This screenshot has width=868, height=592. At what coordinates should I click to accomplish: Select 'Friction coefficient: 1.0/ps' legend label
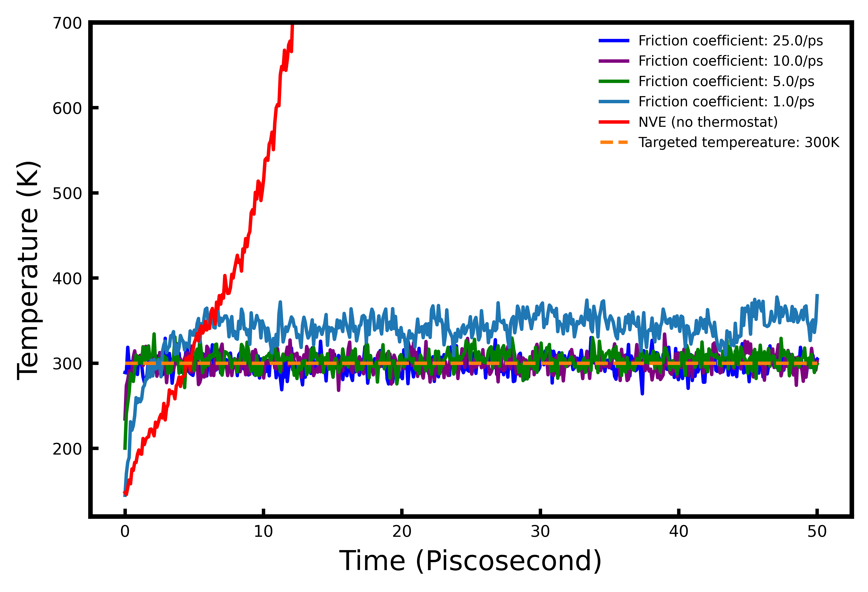tap(726, 101)
